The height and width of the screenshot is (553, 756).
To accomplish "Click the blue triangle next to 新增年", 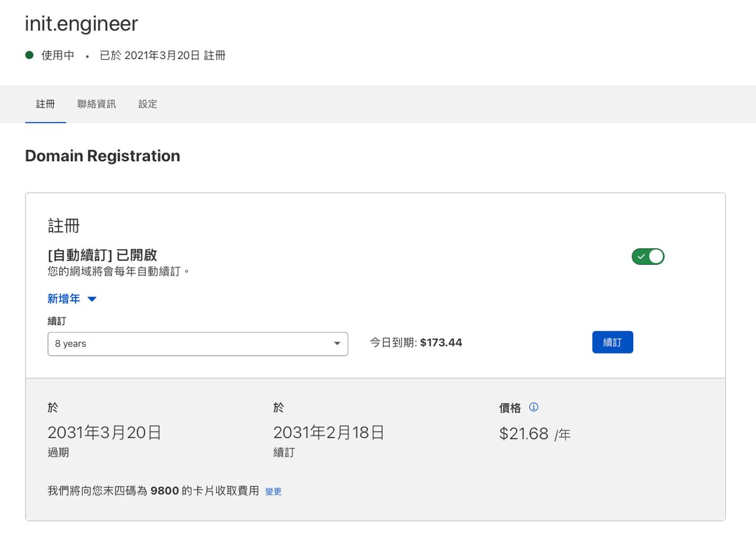I will coord(92,299).
